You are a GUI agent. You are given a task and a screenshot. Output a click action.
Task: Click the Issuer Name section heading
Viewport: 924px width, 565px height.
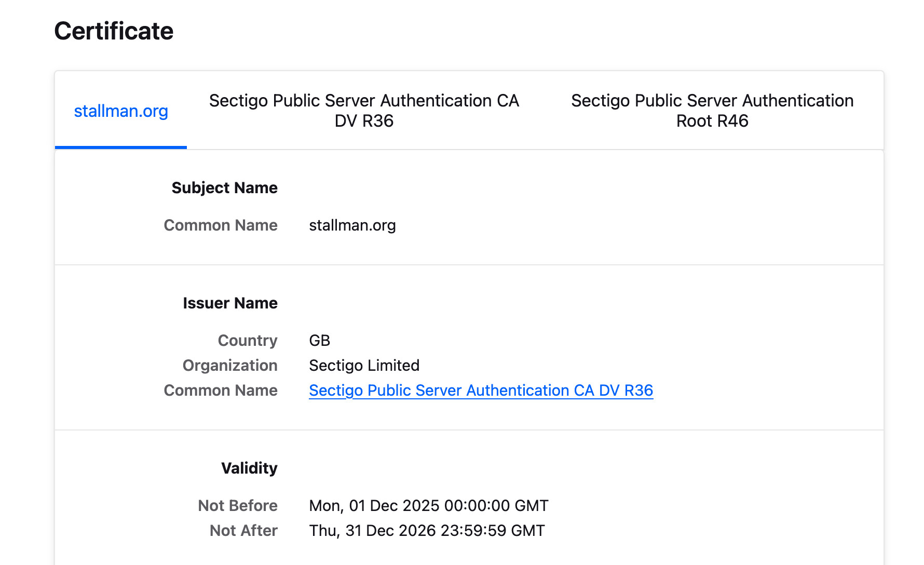click(230, 303)
